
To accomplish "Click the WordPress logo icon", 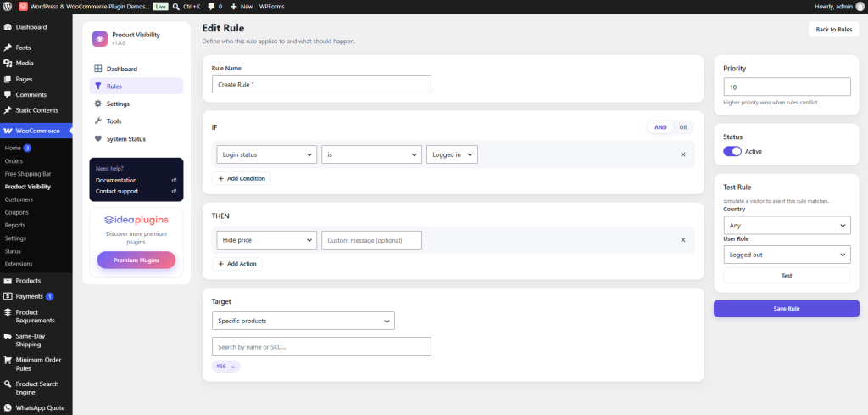I will click(7, 7).
